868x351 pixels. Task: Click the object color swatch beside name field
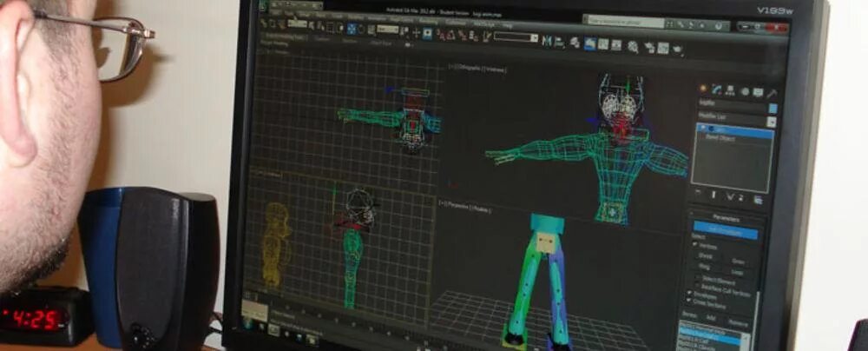773,108
